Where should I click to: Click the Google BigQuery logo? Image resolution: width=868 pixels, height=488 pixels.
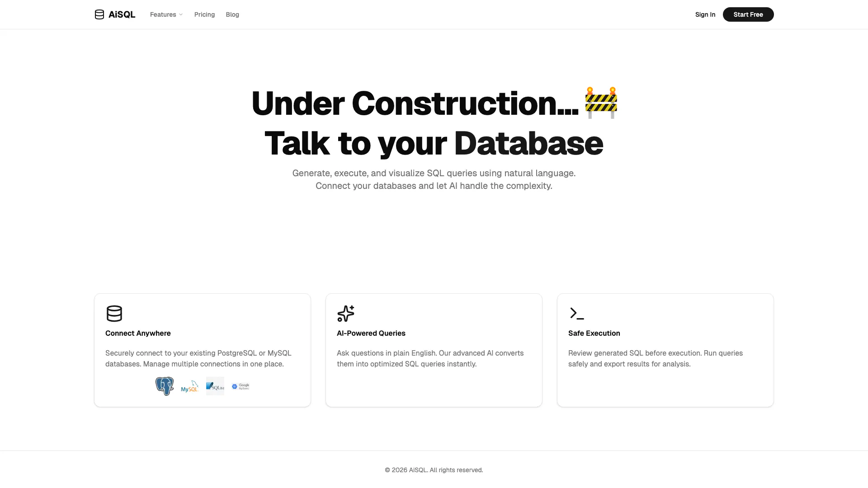coord(241,386)
